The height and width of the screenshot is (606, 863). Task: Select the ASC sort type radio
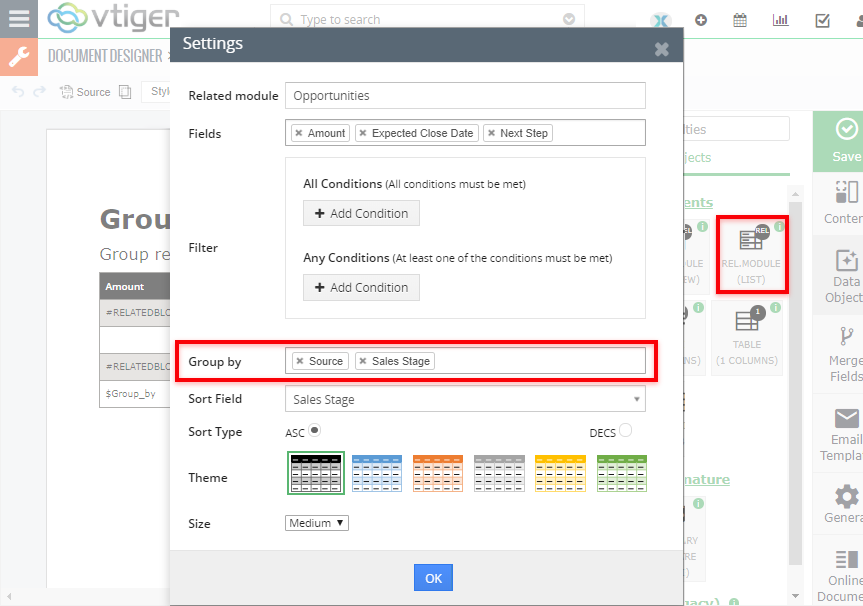point(314,430)
